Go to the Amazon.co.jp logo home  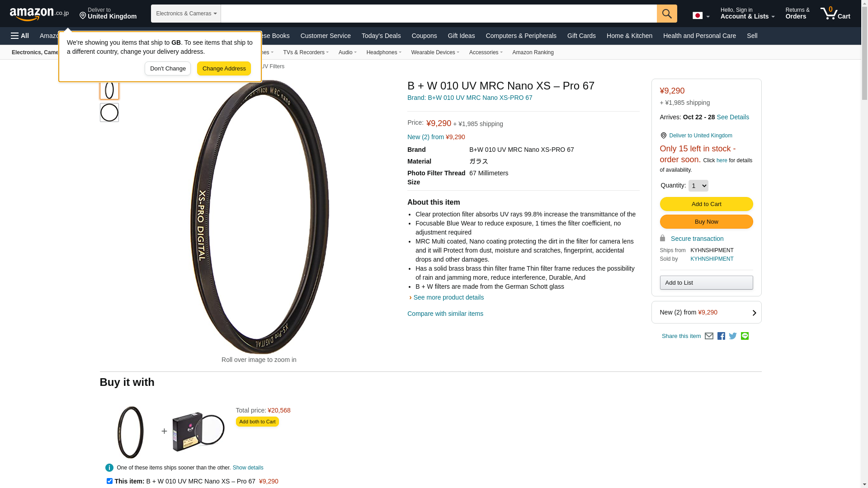[x=39, y=14]
